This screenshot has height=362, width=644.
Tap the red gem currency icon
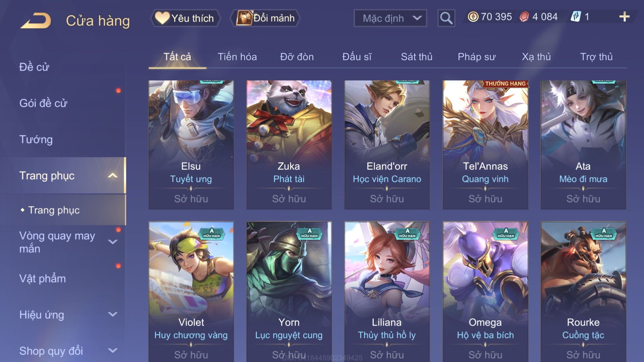[x=524, y=17]
